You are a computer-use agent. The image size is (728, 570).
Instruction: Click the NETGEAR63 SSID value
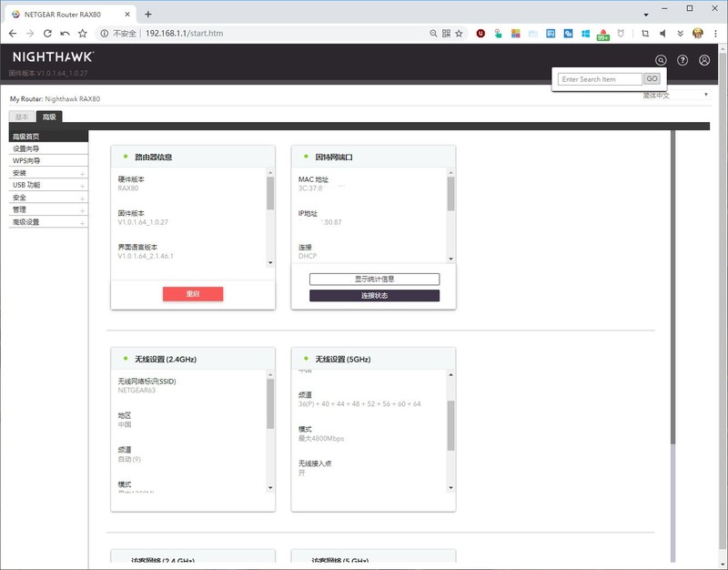[136, 391]
